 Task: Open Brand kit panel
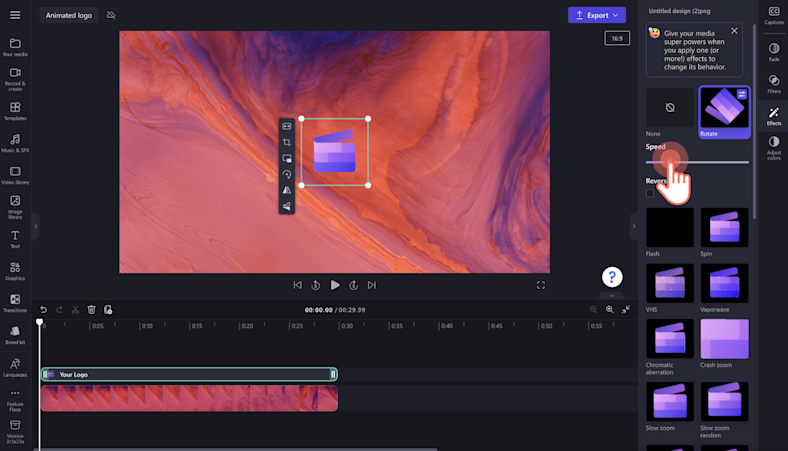click(15, 335)
